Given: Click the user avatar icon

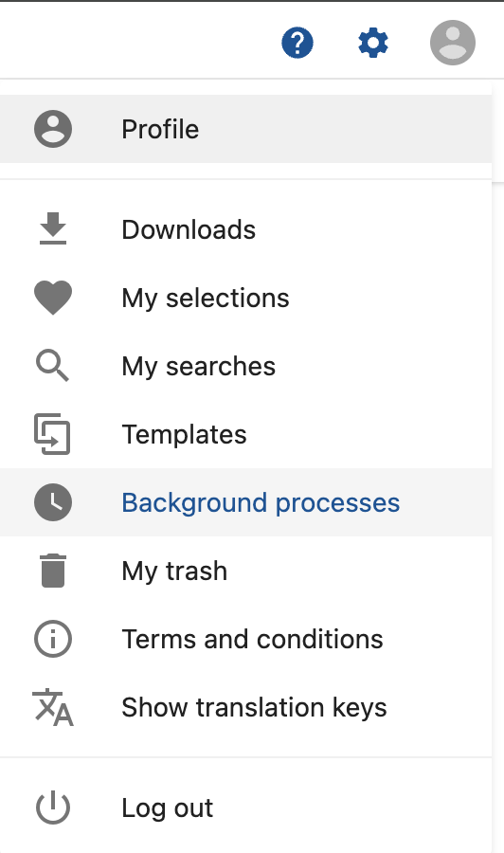Looking at the screenshot, I should click(x=452, y=43).
